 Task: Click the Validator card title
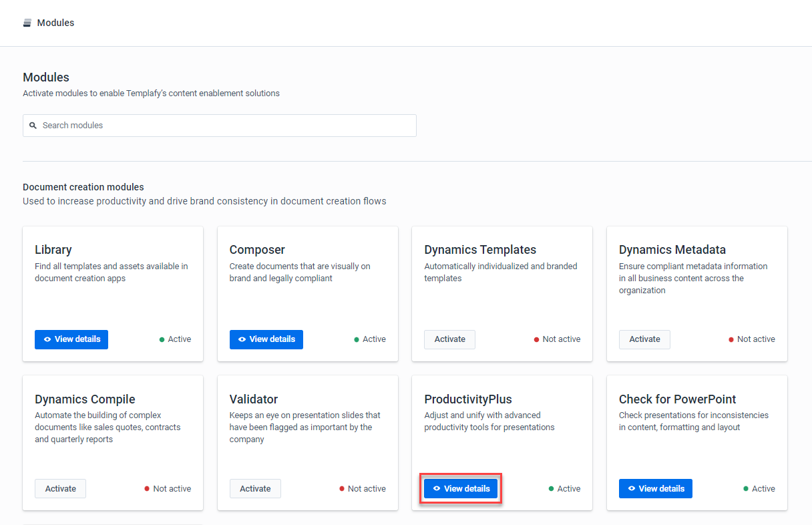tap(254, 399)
